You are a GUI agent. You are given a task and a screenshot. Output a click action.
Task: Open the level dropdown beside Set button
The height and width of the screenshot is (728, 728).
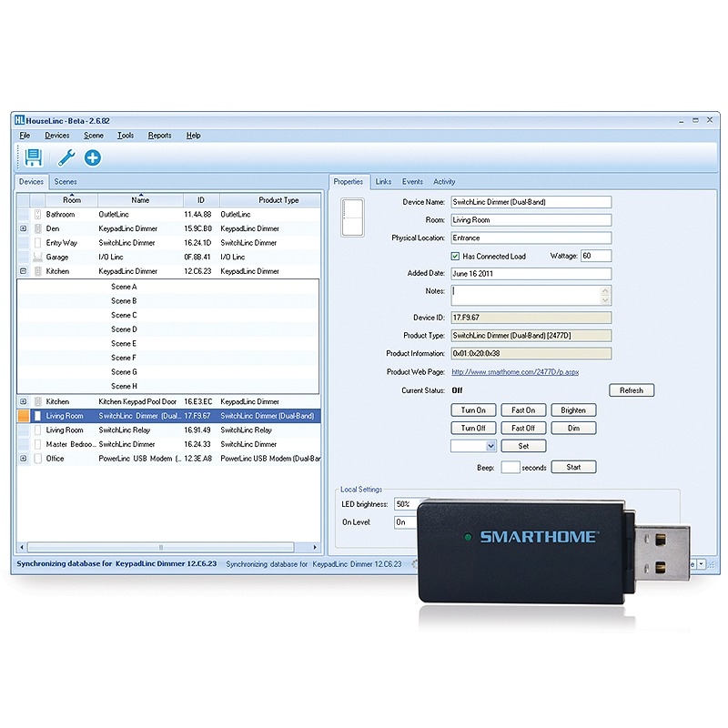[490, 446]
